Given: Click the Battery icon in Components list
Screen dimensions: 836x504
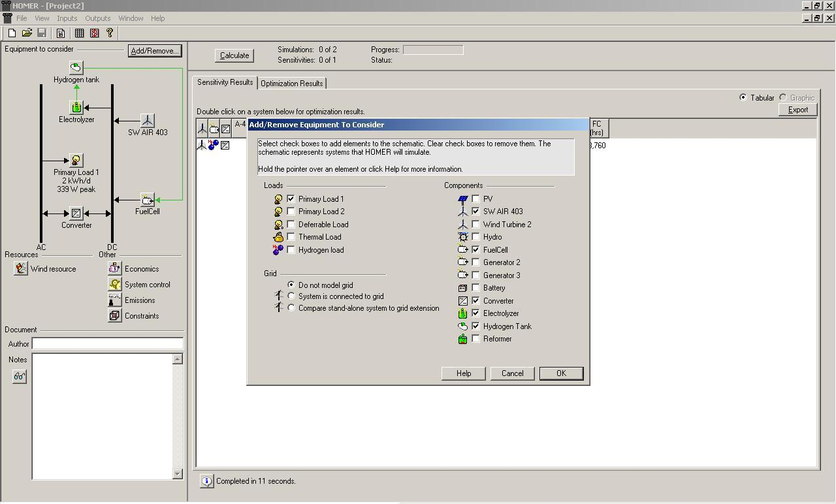Looking at the screenshot, I should [463, 288].
